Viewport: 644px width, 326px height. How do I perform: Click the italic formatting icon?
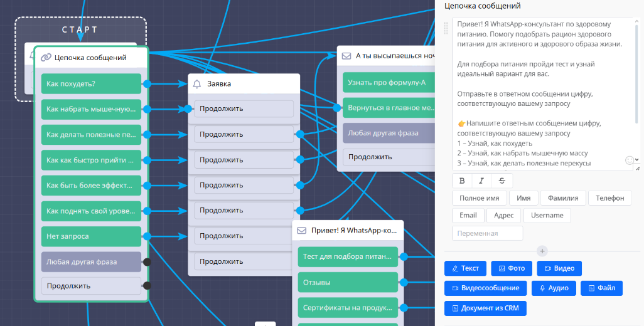(x=481, y=181)
